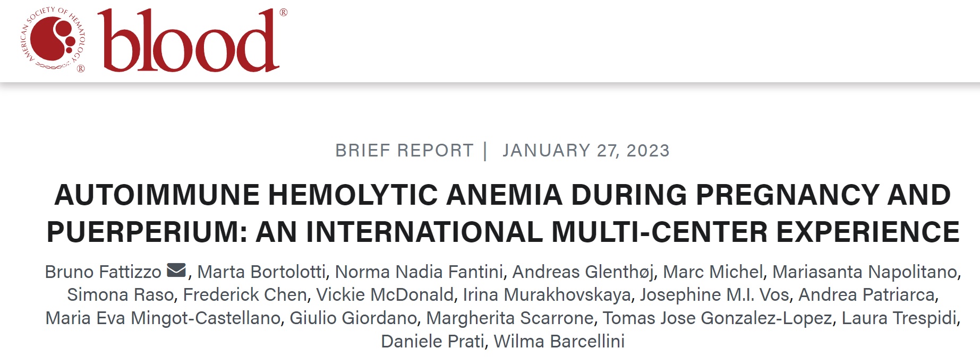Open the blood journal wordmark logo
The height and width of the screenshot is (357, 980).
(191, 40)
